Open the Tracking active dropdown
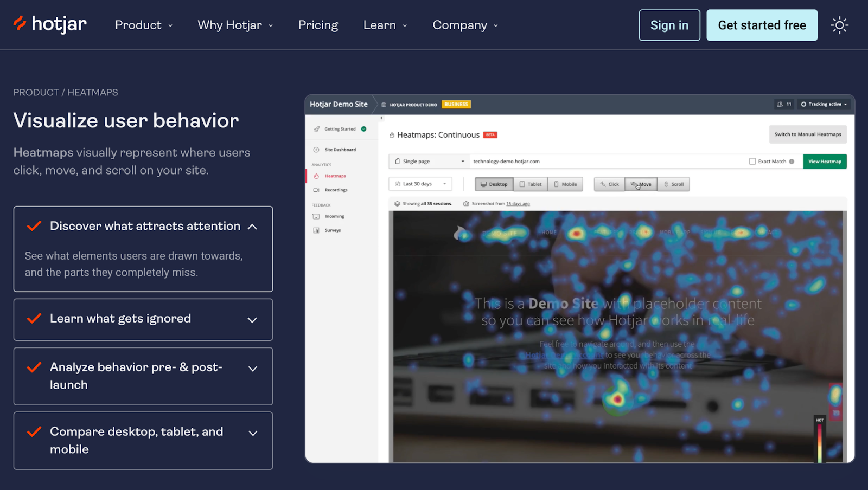Viewport: 868px width, 490px height. [824, 104]
